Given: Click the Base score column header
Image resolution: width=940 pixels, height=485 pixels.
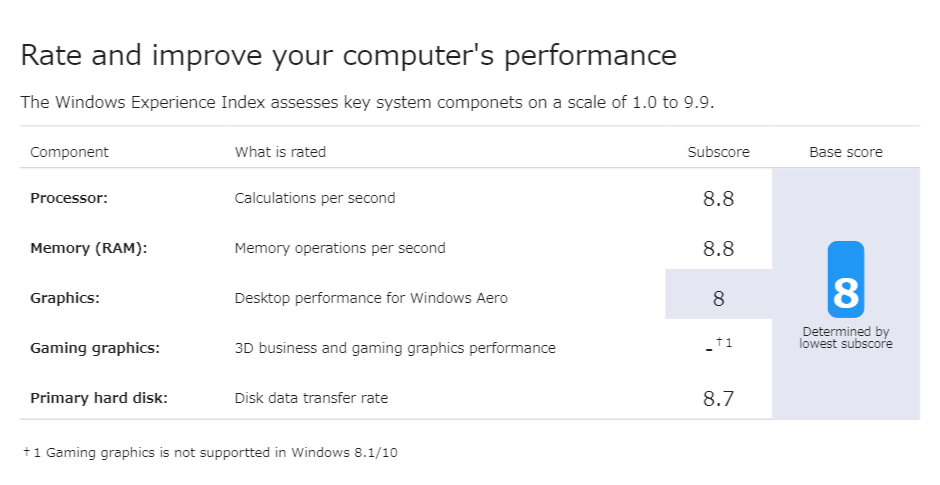Looking at the screenshot, I should coord(845,152).
